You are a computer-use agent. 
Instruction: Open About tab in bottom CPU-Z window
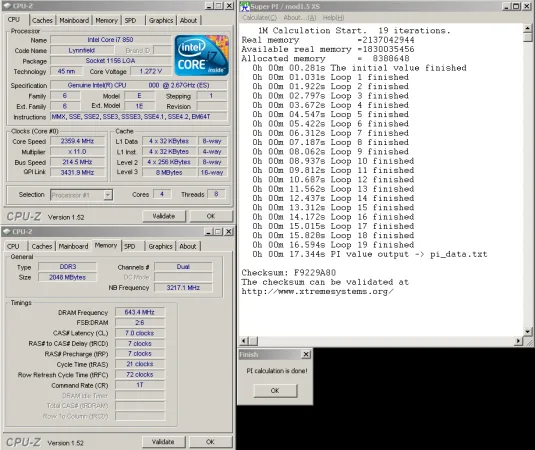point(188,246)
